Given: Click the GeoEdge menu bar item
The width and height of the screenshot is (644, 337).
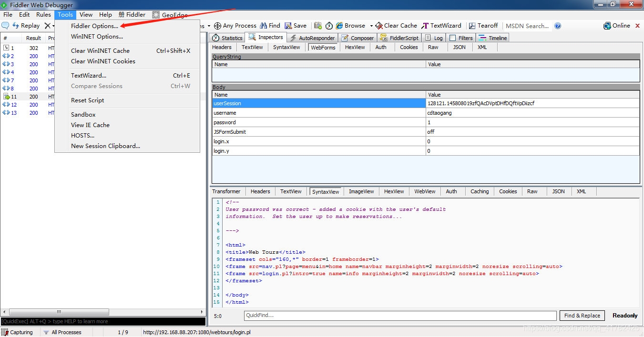Looking at the screenshot, I should [x=170, y=15].
